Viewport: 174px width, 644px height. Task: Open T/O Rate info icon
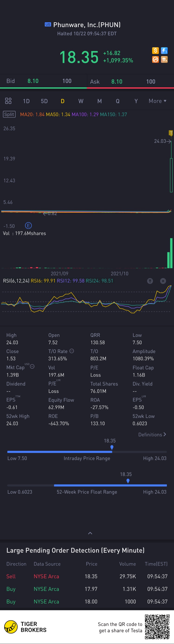(x=72, y=351)
